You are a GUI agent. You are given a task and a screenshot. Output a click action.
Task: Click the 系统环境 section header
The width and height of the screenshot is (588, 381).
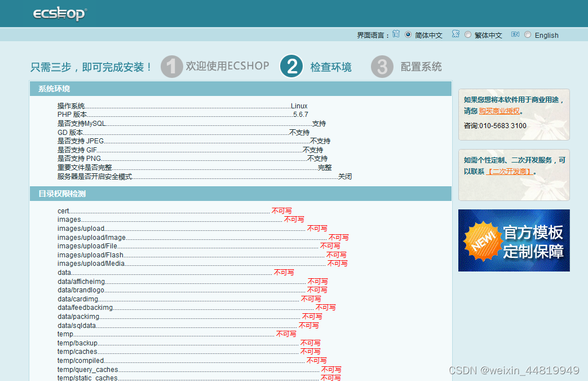point(240,89)
